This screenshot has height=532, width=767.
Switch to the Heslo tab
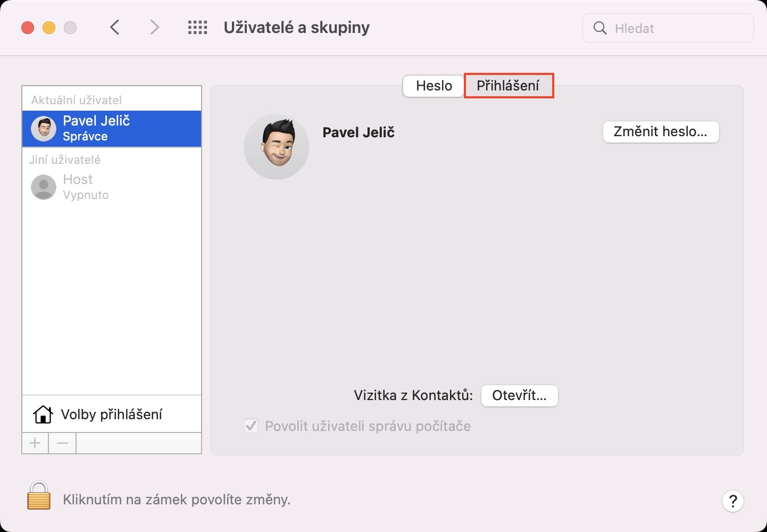(x=433, y=86)
